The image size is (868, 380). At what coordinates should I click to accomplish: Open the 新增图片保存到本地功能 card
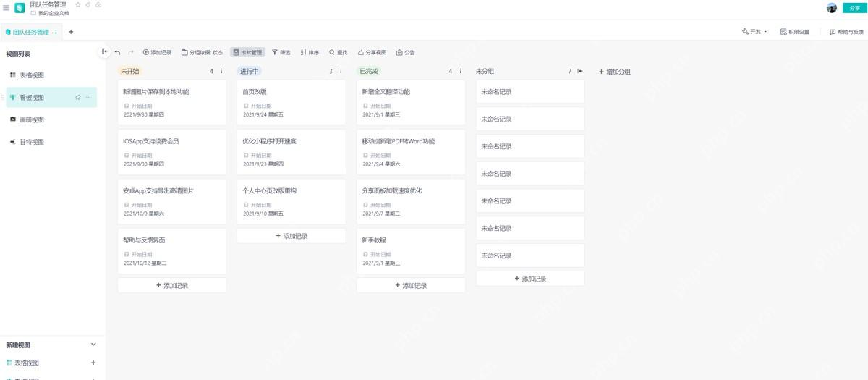click(172, 102)
